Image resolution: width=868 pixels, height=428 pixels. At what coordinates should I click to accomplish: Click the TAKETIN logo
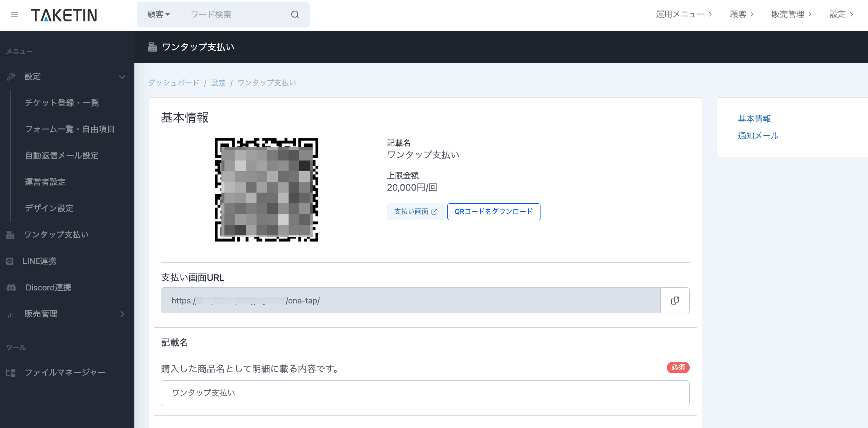[x=64, y=15]
